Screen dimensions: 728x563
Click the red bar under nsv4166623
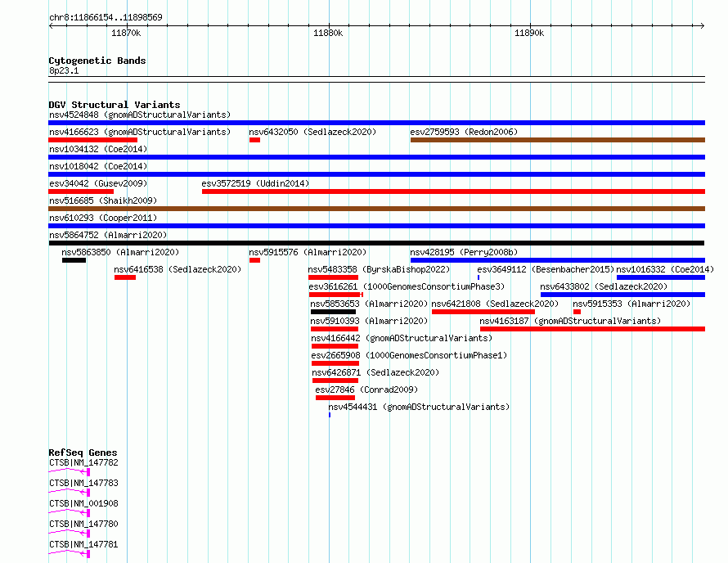coord(93,140)
